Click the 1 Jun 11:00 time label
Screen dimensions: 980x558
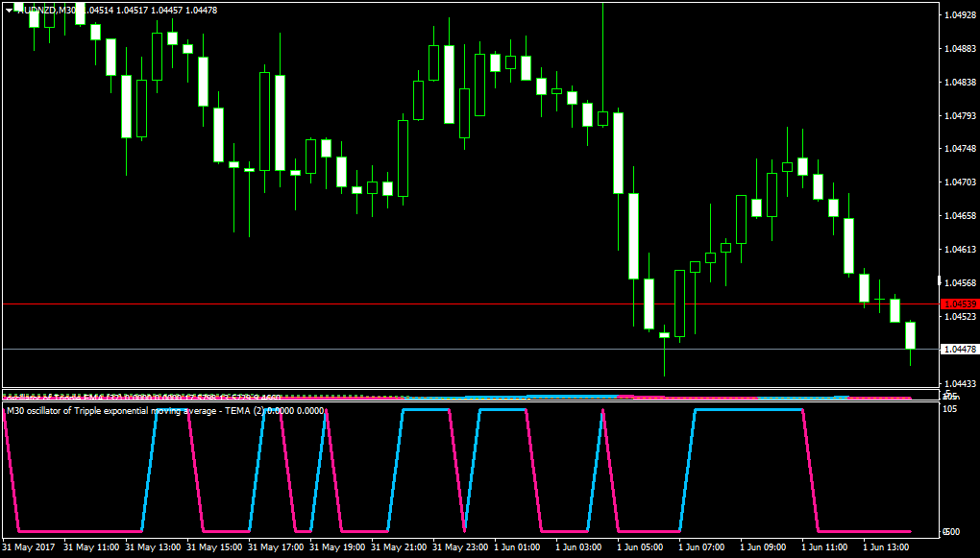825,546
